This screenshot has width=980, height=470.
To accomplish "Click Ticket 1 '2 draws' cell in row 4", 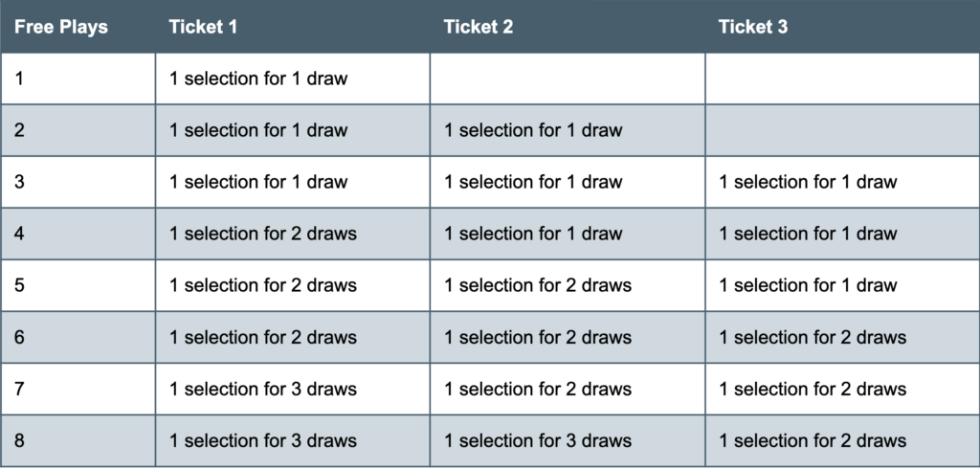I will (x=293, y=234).
